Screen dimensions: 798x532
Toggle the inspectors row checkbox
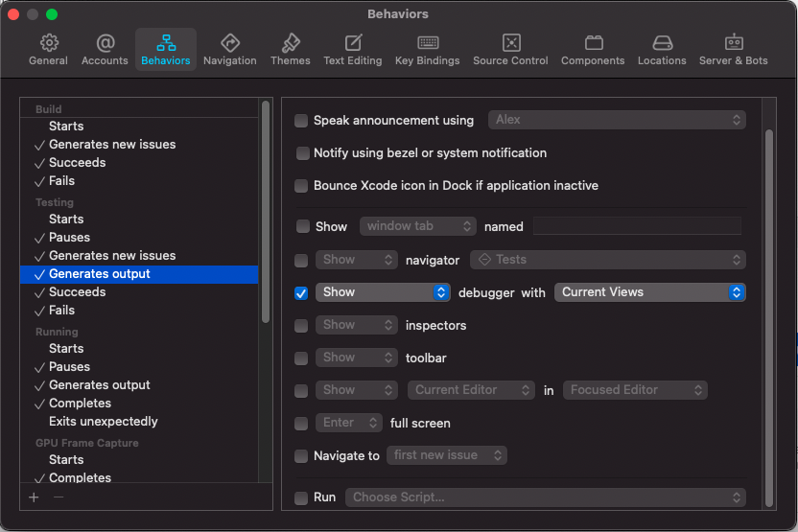click(x=301, y=326)
